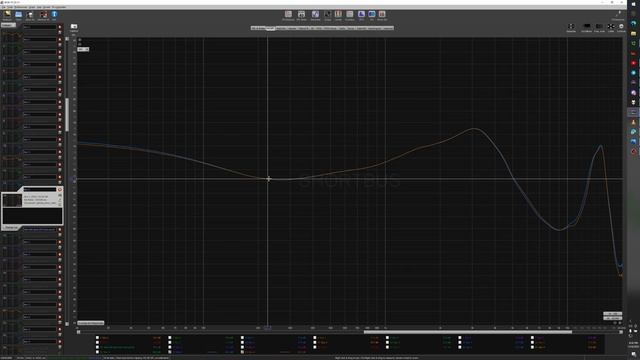Click Change Cal in the selected measurement panel
The width and height of the screenshot is (640, 360).
pyautogui.click(x=11, y=227)
